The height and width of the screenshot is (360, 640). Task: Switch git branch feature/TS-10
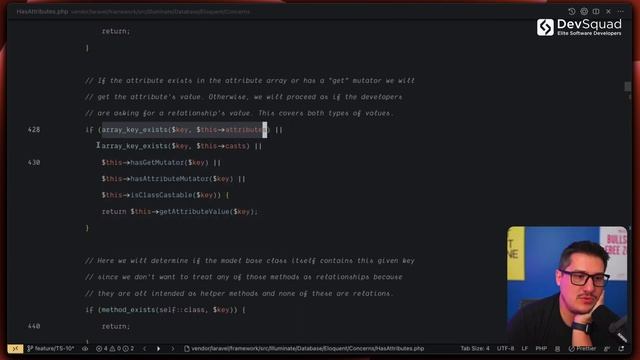click(51, 349)
